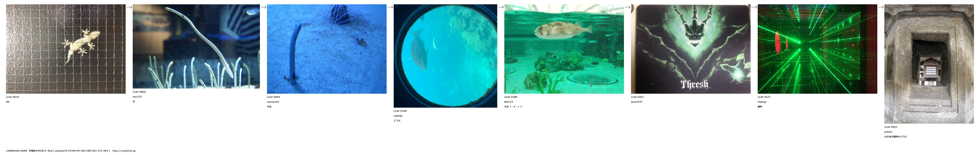Open the green laser beams photo

[818, 49]
